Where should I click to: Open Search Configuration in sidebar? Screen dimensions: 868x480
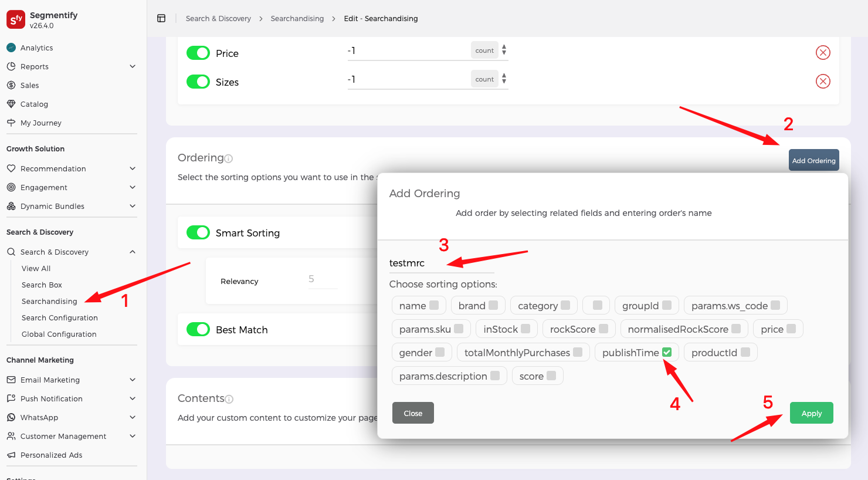(x=60, y=317)
